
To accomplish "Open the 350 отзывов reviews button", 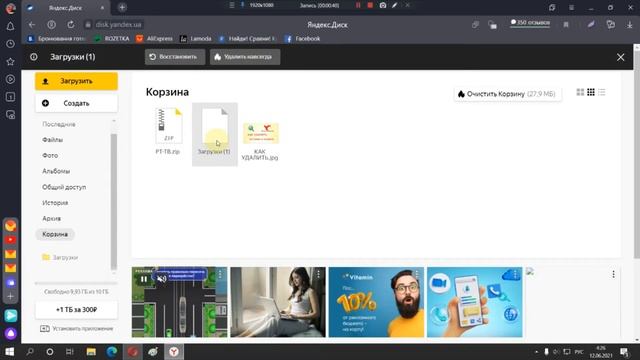I will pyautogui.click(x=530, y=23).
